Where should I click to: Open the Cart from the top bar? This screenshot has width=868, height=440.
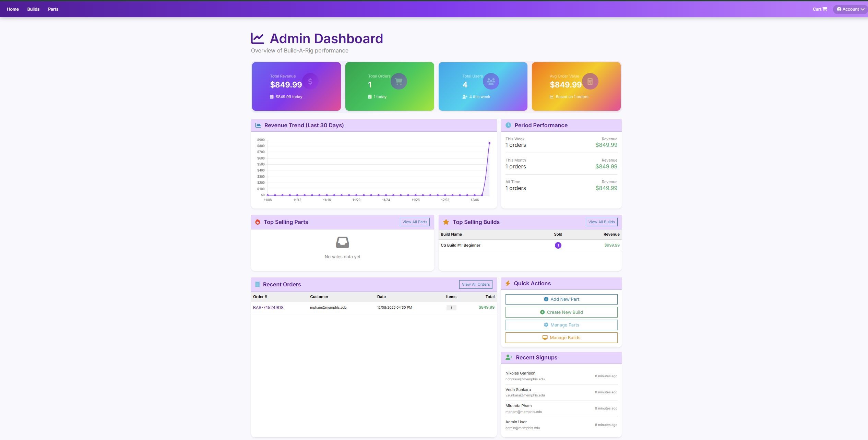819,9
